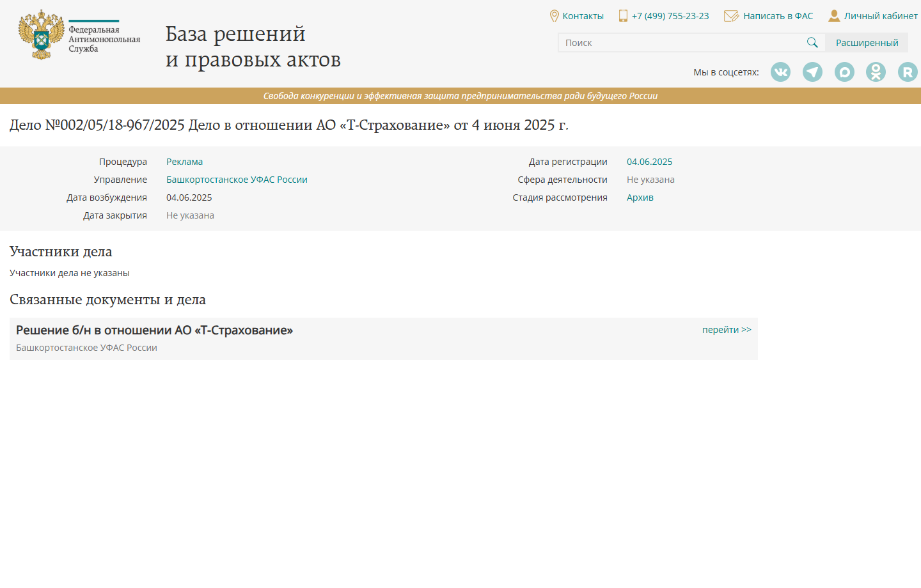Open the Расширенный advanced search

[x=867, y=43]
